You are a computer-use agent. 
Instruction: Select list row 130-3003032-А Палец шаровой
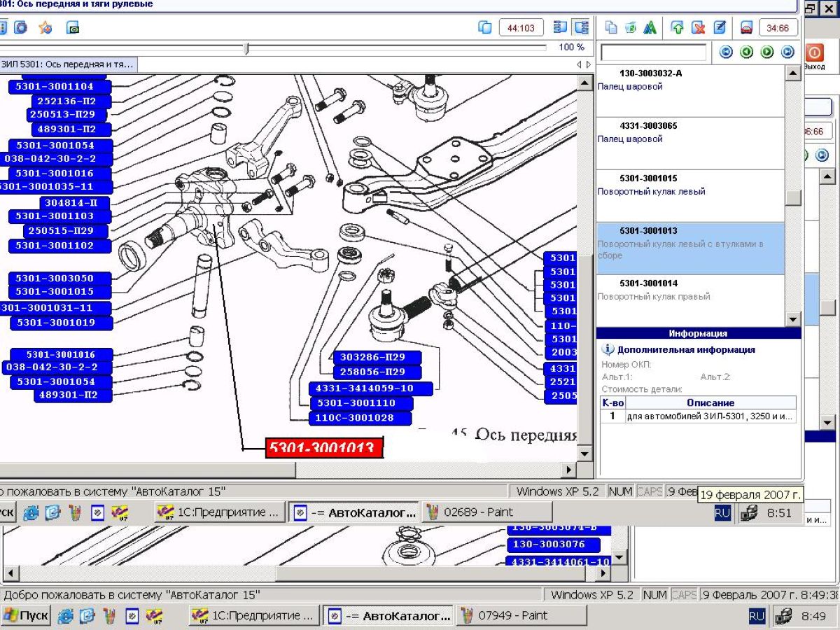click(x=690, y=91)
